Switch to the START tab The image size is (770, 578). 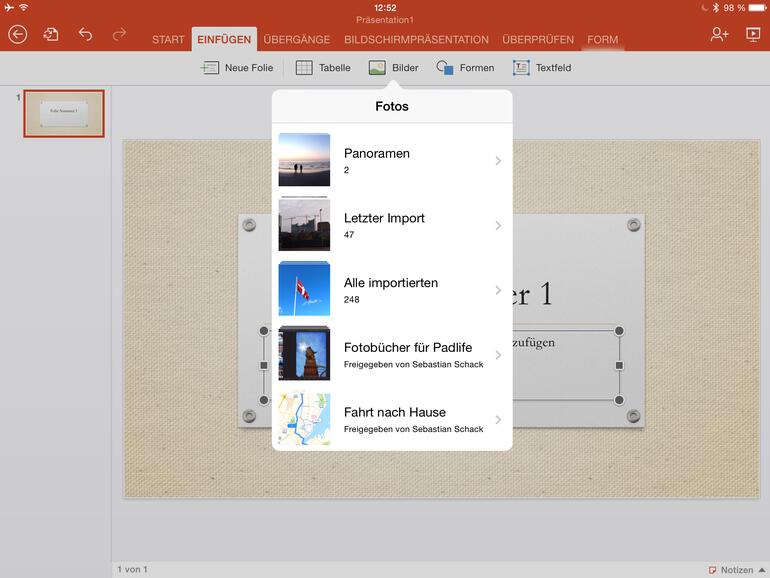[x=168, y=40]
